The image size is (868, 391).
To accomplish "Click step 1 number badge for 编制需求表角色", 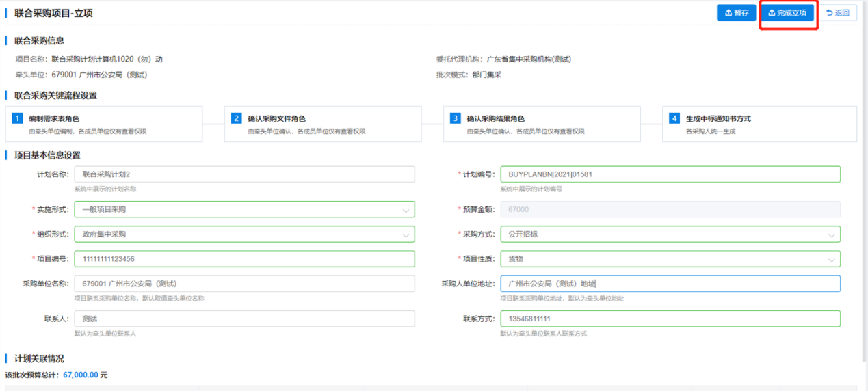I will click(18, 118).
